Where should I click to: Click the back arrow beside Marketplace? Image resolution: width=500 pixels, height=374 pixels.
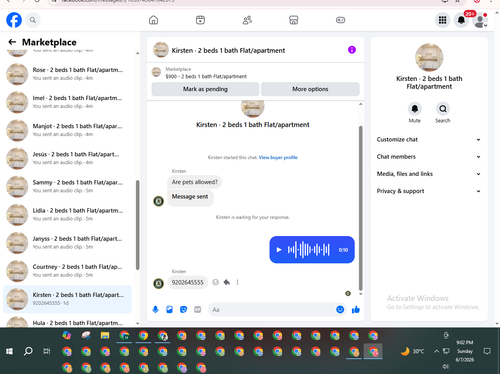(x=12, y=42)
